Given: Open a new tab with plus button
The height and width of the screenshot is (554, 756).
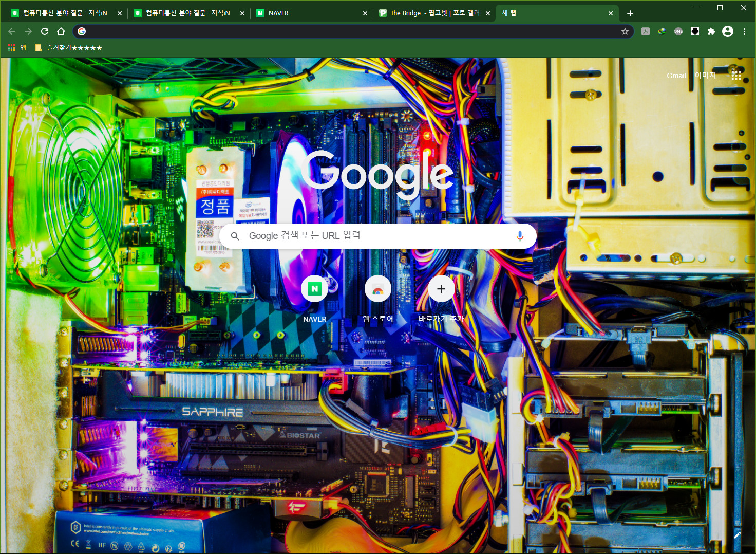Looking at the screenshot, I should pyautogui.click(x=630, y=13).
